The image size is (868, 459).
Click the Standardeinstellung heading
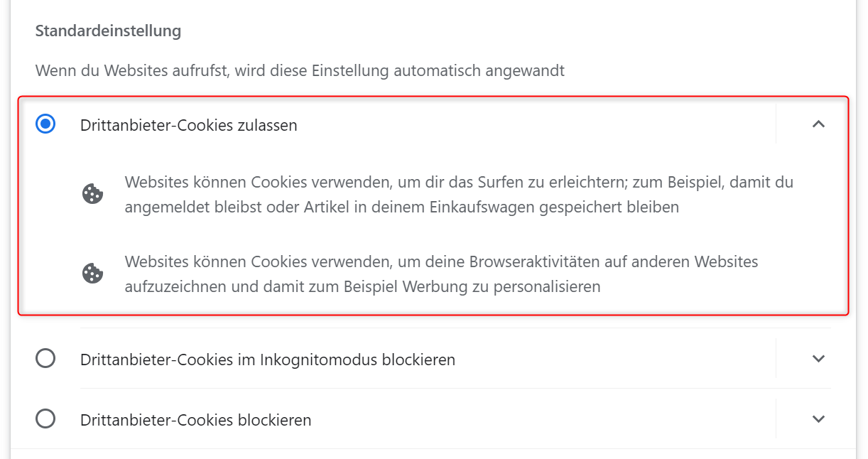pyautogui.click(x=108, y=31)
